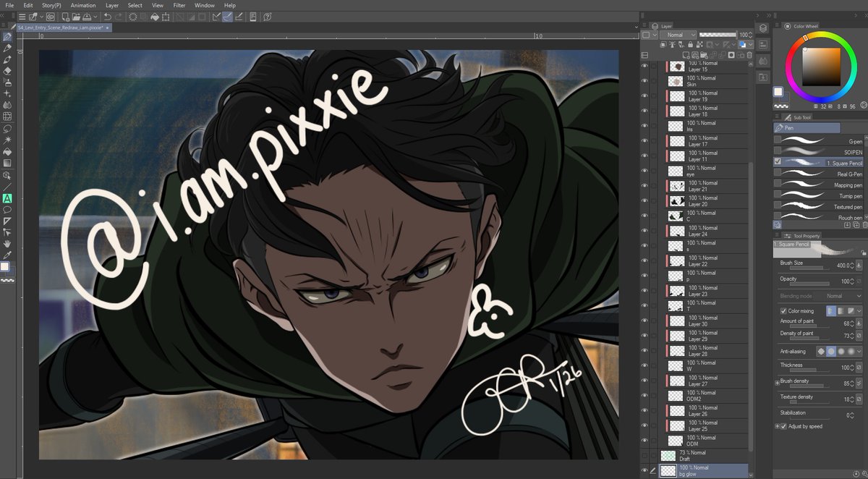Click the delete sub tool trash icon
Image resolution: width=868 pixels, height=479 pixels.
865,224
